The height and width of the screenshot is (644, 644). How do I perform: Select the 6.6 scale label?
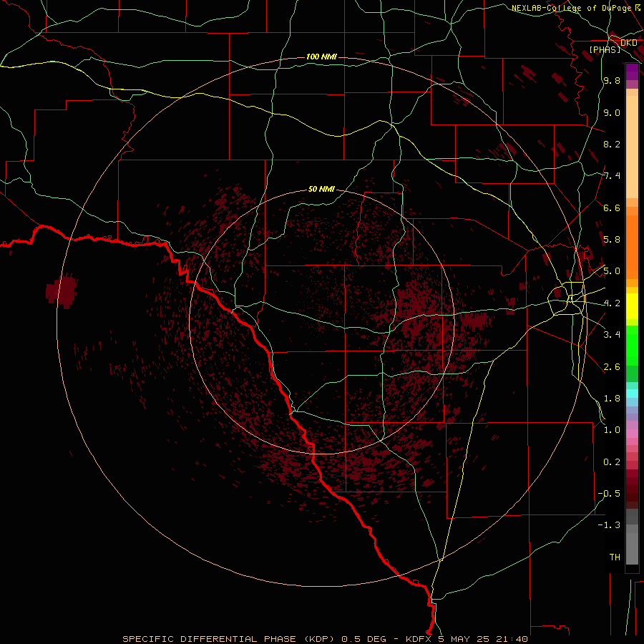click(x=612, y=208)
